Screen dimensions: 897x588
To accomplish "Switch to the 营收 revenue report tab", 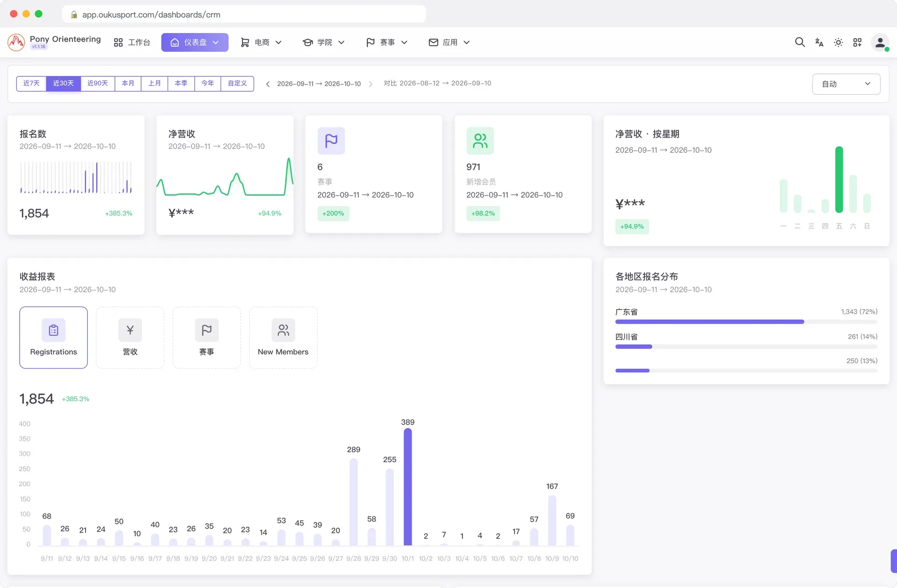I will [x=130, y=338].
